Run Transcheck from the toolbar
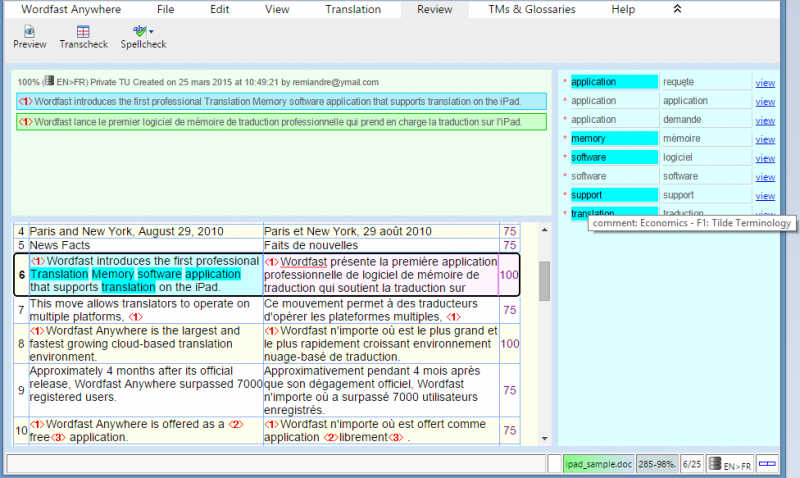The height and width of the screenshot is (478, 800). pyautogui.click(x=83, y=37)
